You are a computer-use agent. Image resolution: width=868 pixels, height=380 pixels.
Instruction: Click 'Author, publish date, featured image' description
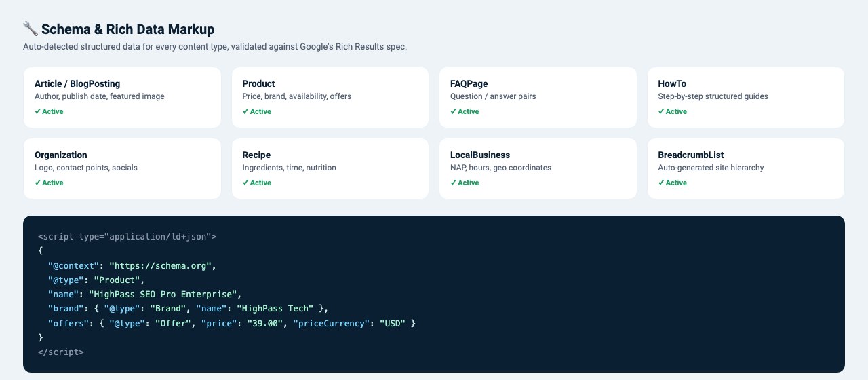100,96
